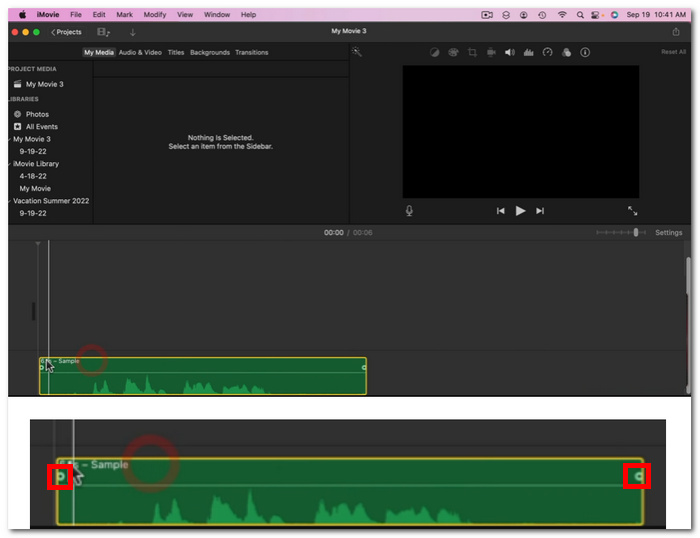Select 9-19-22 event under Vacation Summer 2022

[x=33, y=213]
